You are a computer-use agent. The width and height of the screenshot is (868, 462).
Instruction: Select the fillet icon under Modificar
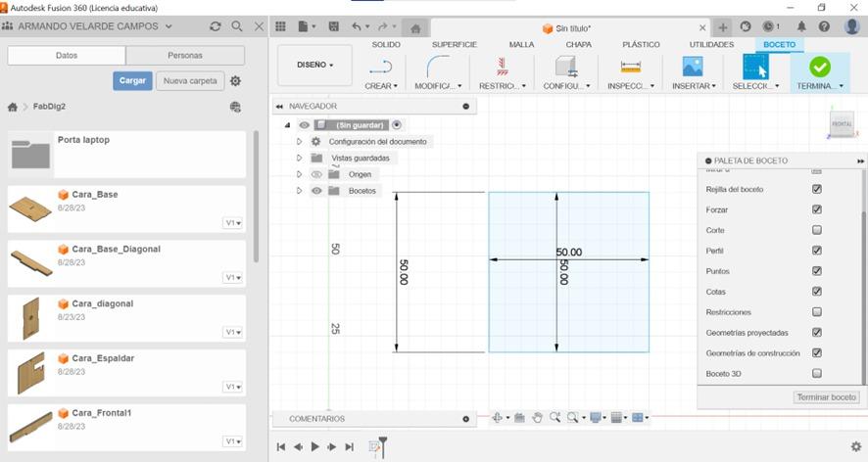[x=439, y=67]
